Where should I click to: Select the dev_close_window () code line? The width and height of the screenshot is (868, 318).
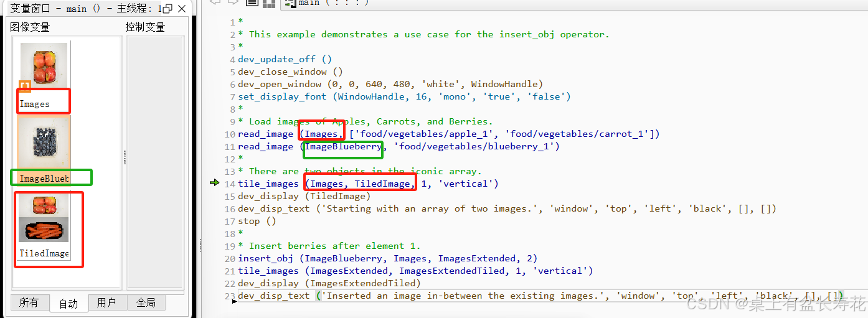290,72
